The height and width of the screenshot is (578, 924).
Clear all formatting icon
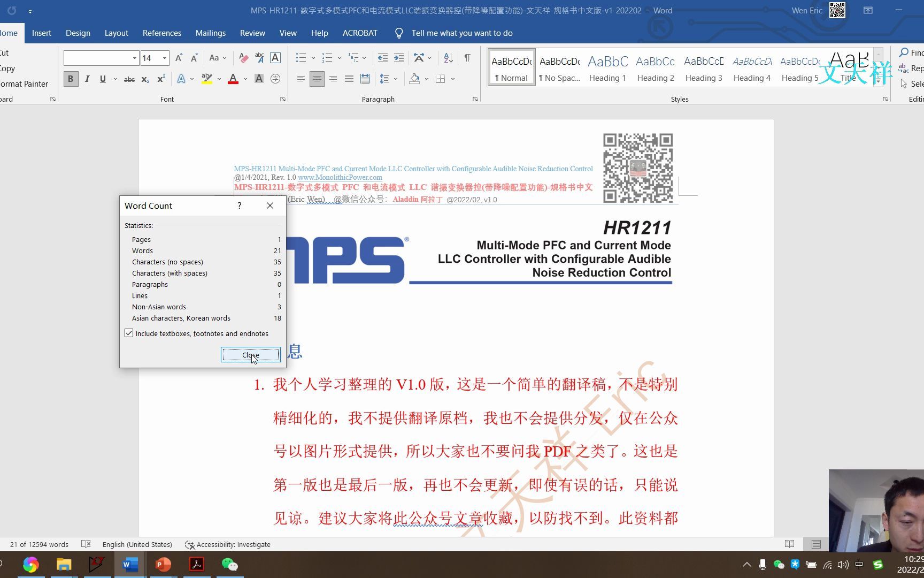coord(243,57)
